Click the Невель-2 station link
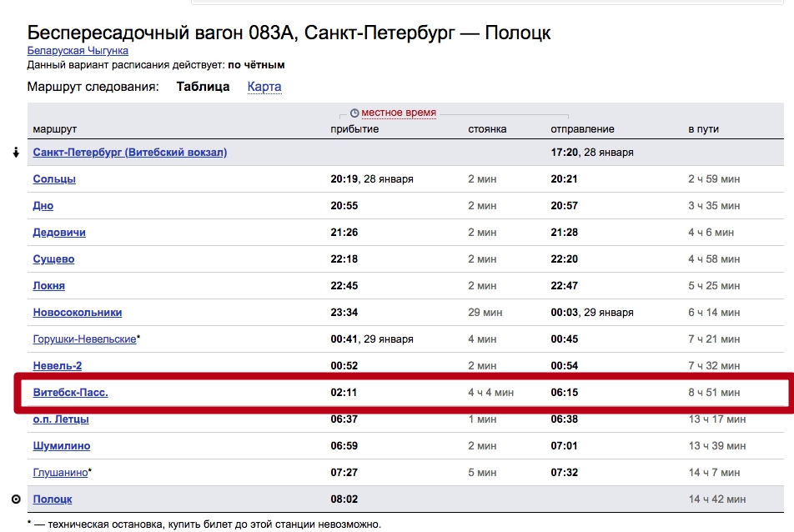The width and height of the screenshot is (794, 532). (57, 366)
